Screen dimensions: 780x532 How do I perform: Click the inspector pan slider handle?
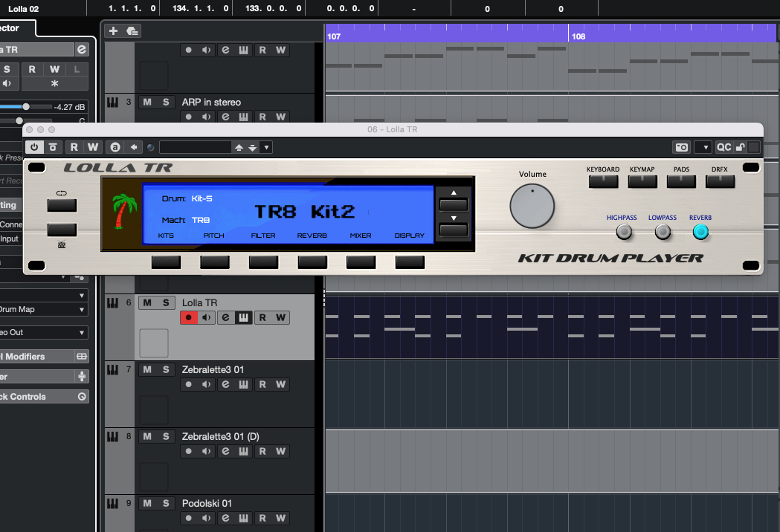[x=19, y=120]
